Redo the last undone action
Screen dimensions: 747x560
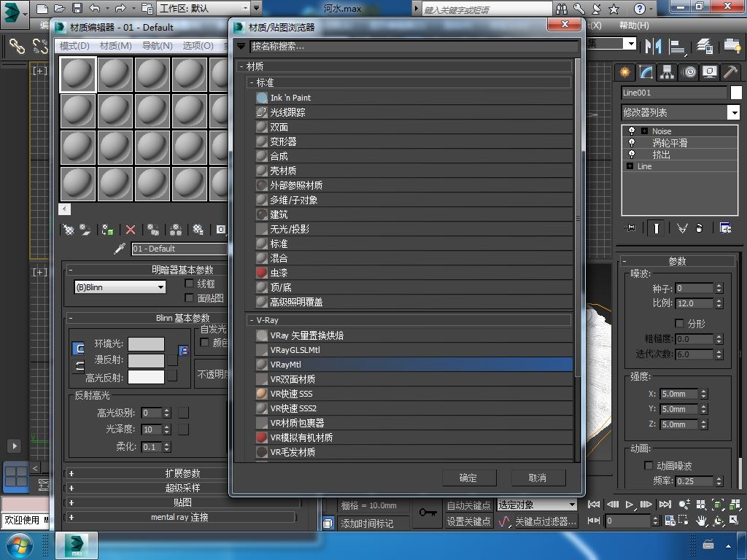(120, 8)
